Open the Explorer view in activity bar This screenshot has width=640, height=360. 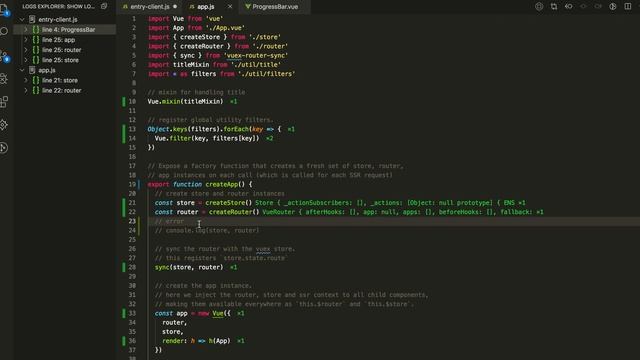4,9
